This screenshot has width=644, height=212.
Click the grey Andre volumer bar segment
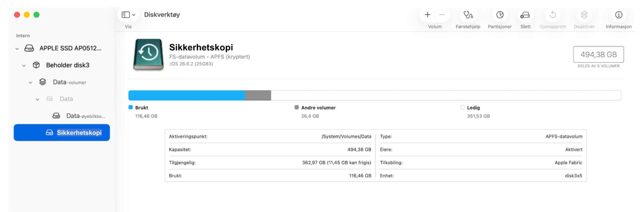(x=258, y=95)
